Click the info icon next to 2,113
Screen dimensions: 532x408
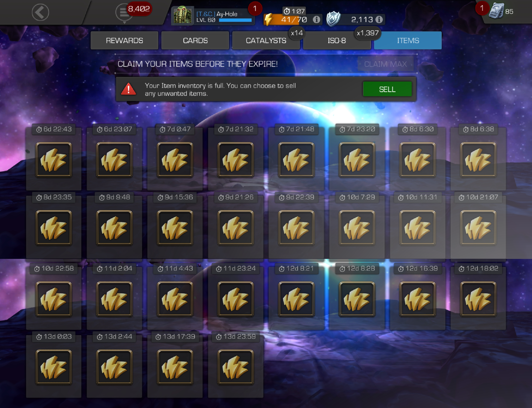379,19
